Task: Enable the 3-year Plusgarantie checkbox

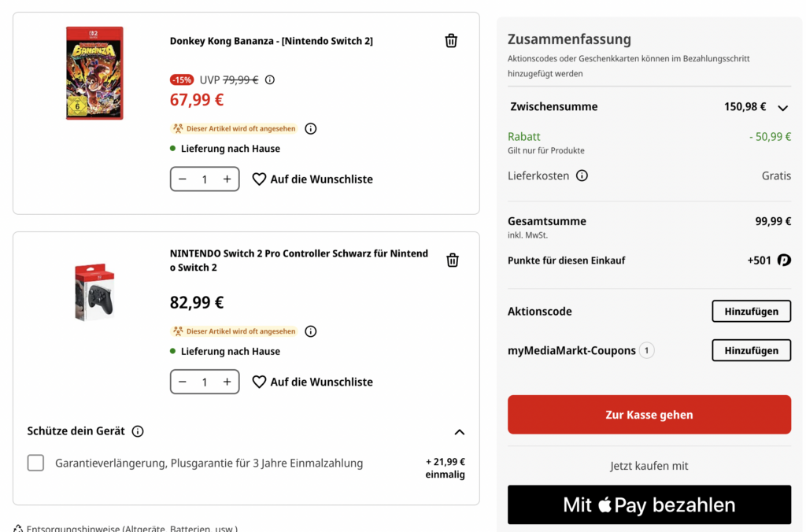Action: [x=35, y=463]
